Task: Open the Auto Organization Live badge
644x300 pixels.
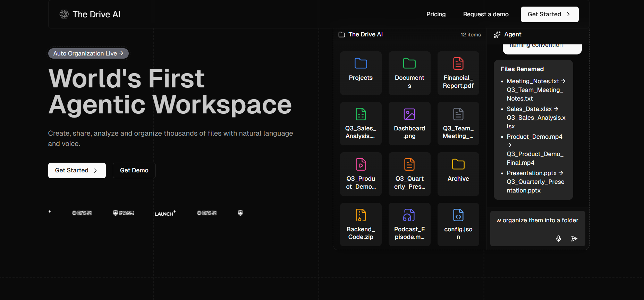Action: click(88, 53)
